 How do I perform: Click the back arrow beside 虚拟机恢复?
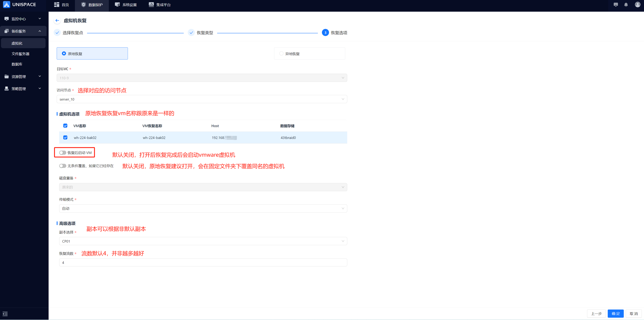[x=57, y=20]
